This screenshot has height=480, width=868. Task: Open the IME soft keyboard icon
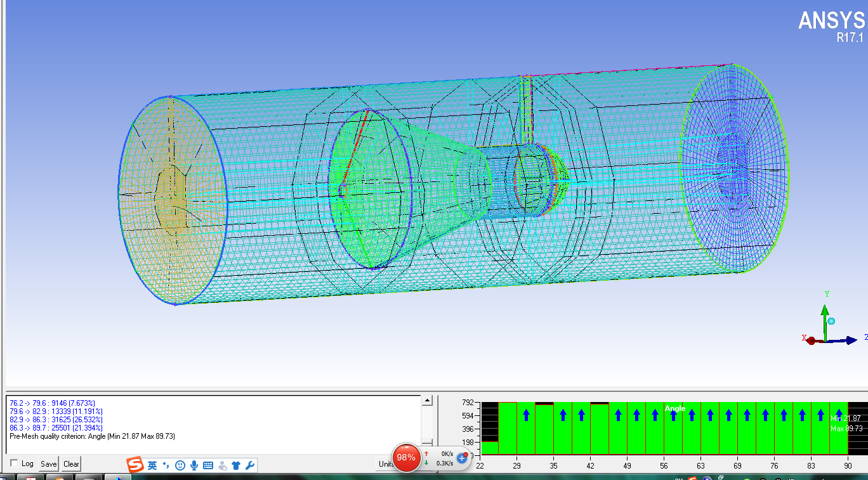point(208,465)
